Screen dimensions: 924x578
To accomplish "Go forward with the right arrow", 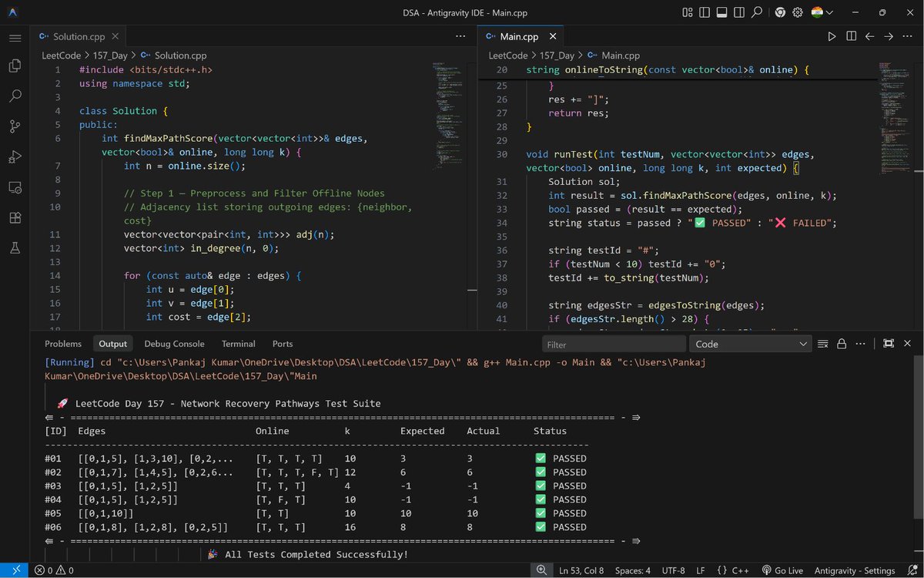I will 889,36.
